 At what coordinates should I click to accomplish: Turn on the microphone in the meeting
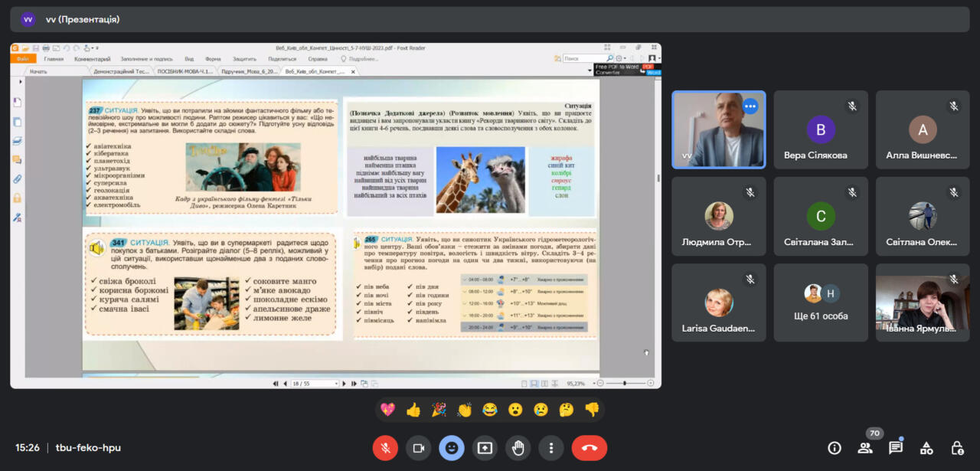(x=385, y=448)
